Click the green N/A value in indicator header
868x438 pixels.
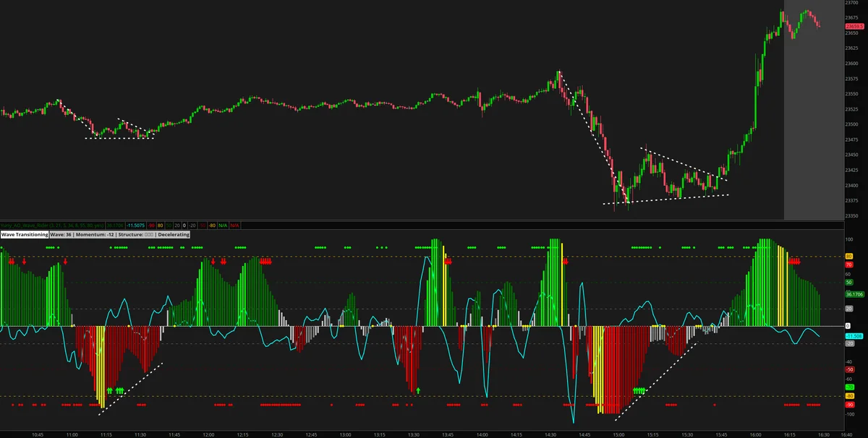point(223,226)
